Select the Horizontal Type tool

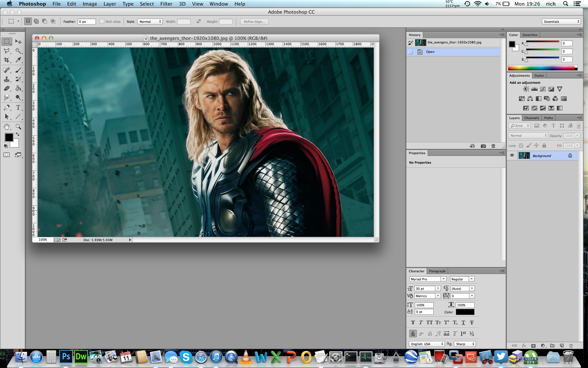(x=18, y=108)
